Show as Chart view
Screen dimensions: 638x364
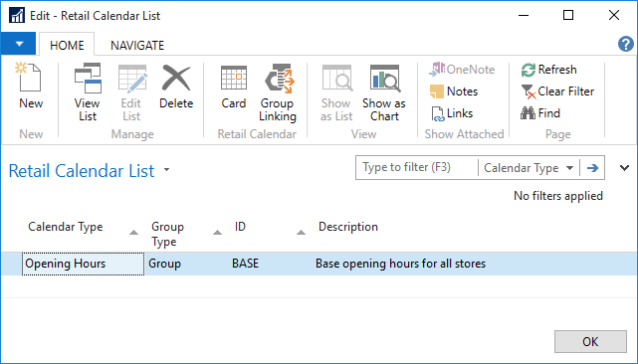click(383, 92)
